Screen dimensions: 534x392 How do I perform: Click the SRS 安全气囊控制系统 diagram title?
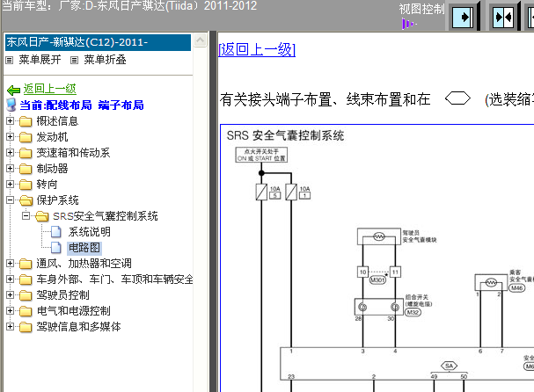285,135
